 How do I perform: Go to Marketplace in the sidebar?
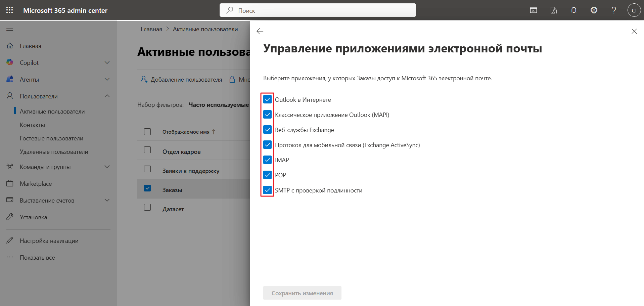[36, 184]
